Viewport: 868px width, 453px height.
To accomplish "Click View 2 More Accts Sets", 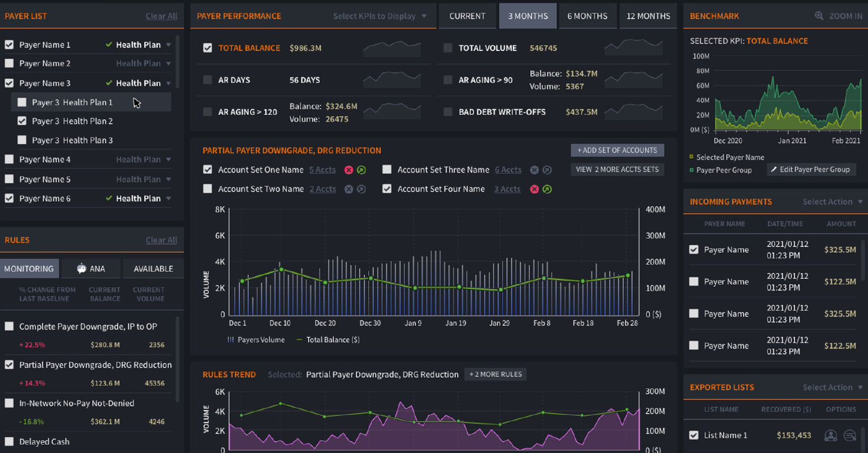I will tap(617, 170).
